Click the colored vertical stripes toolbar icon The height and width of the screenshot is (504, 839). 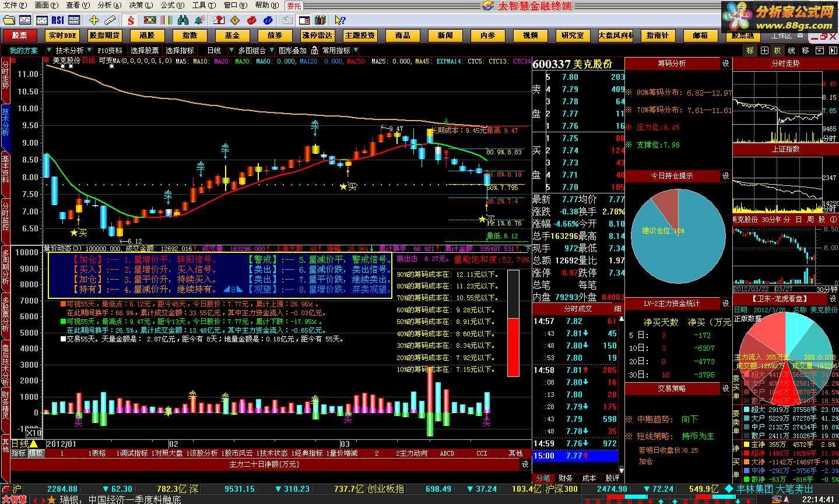coord(167,20)
